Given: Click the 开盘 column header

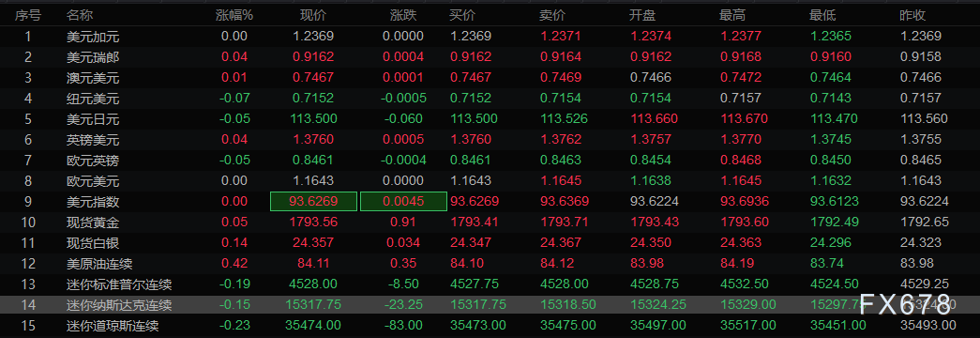Looking at the screenshot, I should pos(642,15).
